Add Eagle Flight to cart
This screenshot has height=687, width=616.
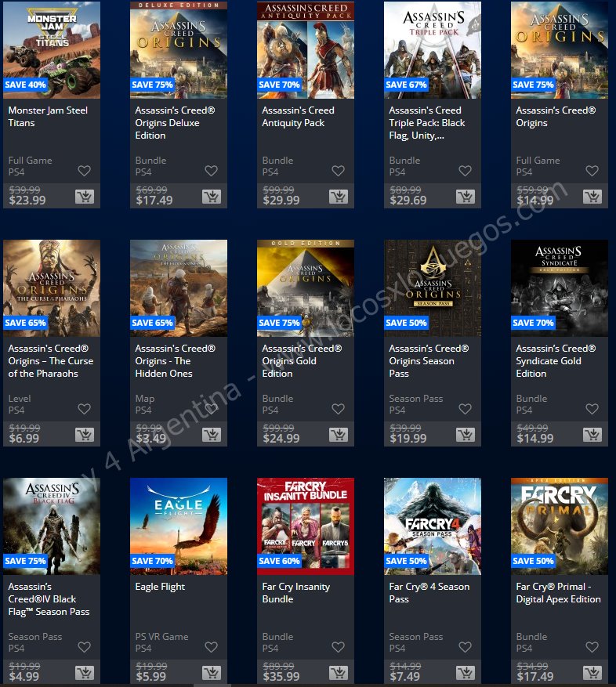[212, 673]
